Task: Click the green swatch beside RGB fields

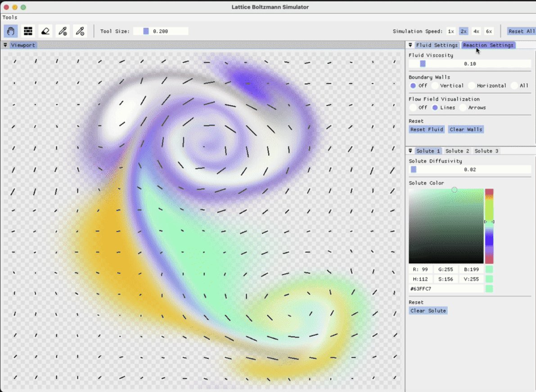Action: click(x=489, y=269)
